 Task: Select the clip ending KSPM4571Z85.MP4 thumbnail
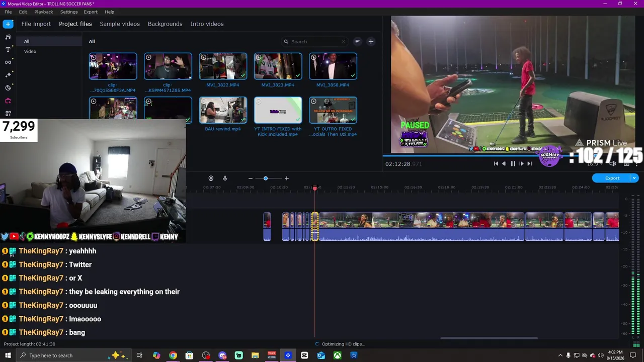pyautogui.click(x=168, y=66)
